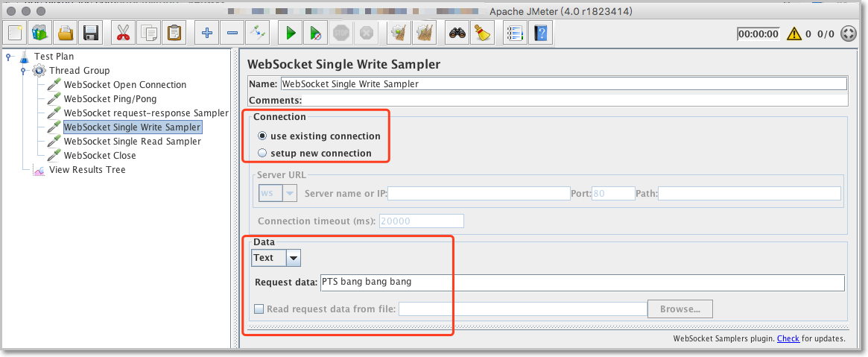The height and width of the screenshot is (357, 868).
Task: Open the function helper list icon
Action: pos(516,34)
